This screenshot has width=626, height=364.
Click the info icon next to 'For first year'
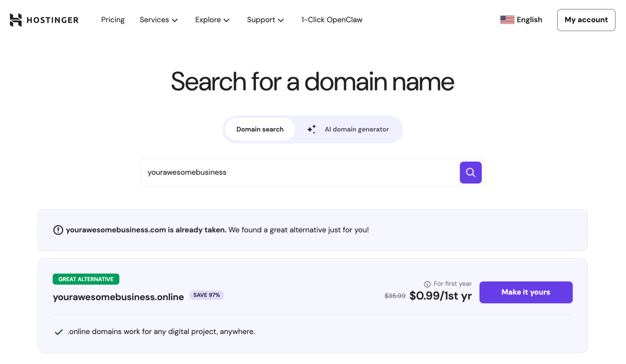point(427,283)
